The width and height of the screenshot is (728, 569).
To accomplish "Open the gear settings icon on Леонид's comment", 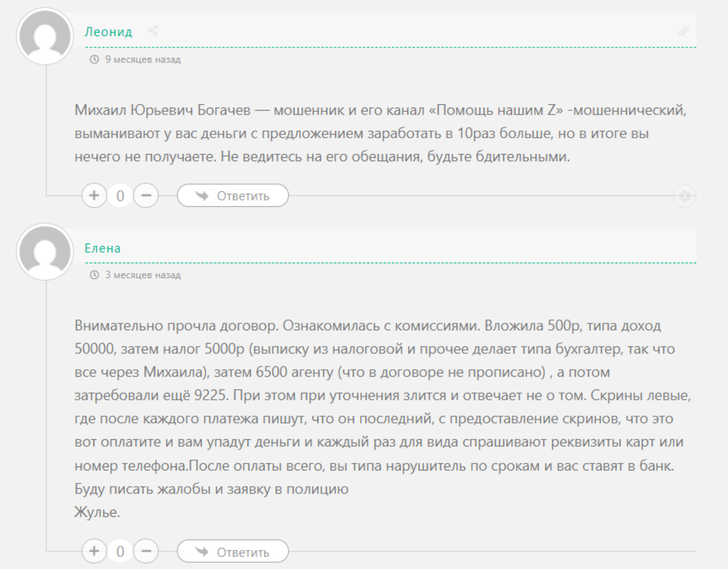I will tap(684, 196).
